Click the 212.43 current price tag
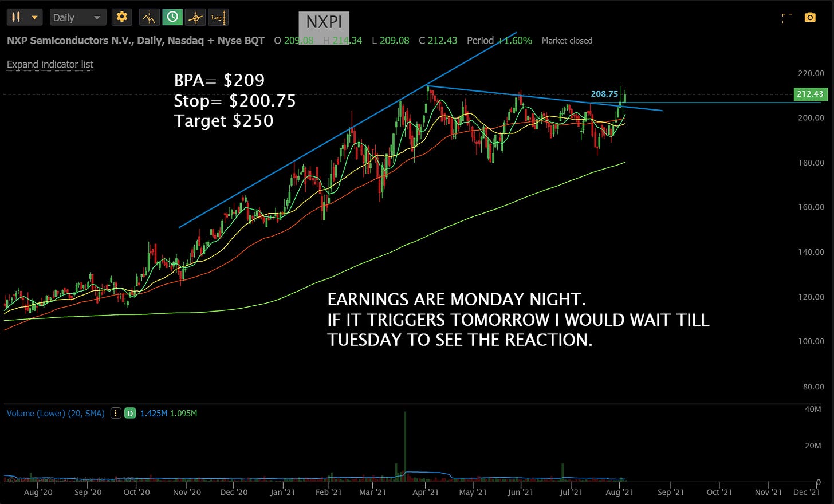The height and width of the screenshot is (504, 834). click(x=809, y=94)
